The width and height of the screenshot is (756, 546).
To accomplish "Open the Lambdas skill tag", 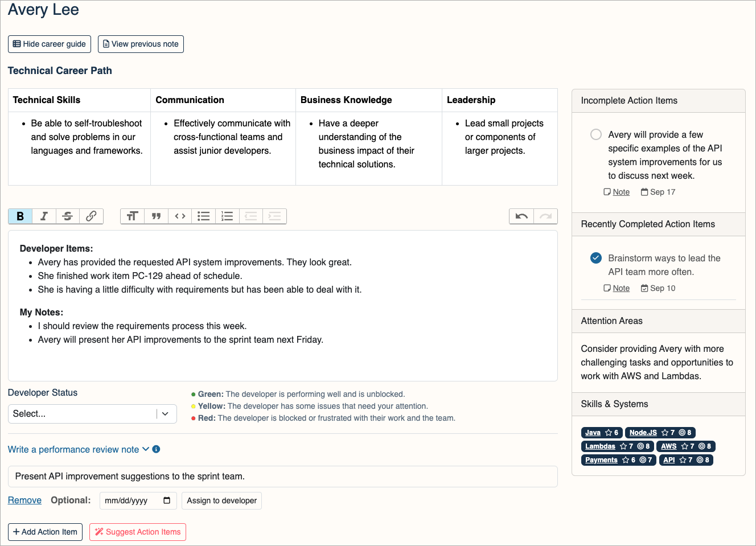I will [617, 446].
